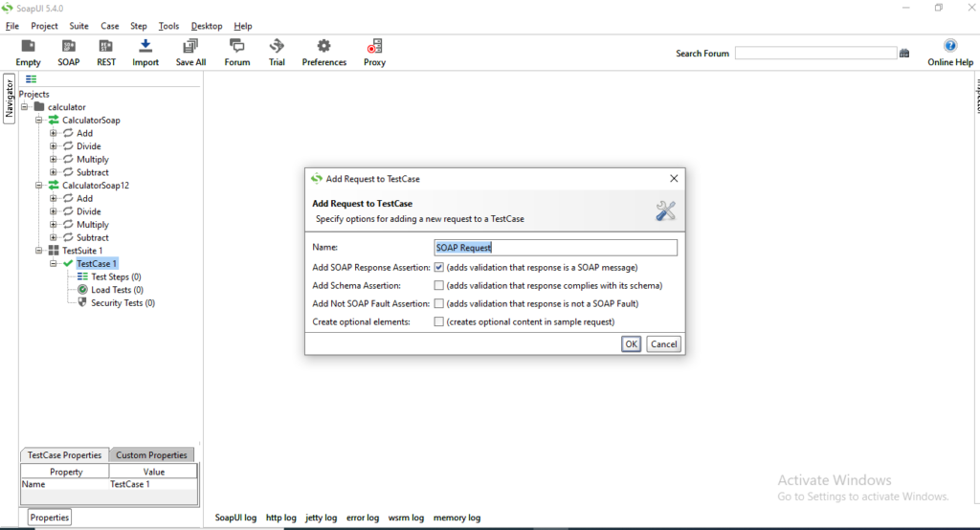The height and width of the screenshot is (530, 980).
Task: Open the Forum toolbar icon
Action: pos(237,46)
